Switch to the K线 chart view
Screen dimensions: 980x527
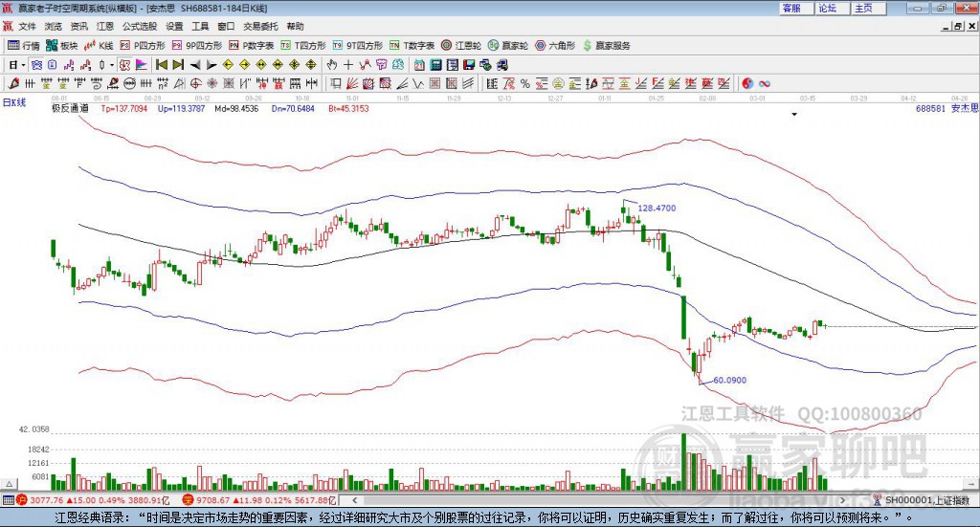[x=99, y=46]
